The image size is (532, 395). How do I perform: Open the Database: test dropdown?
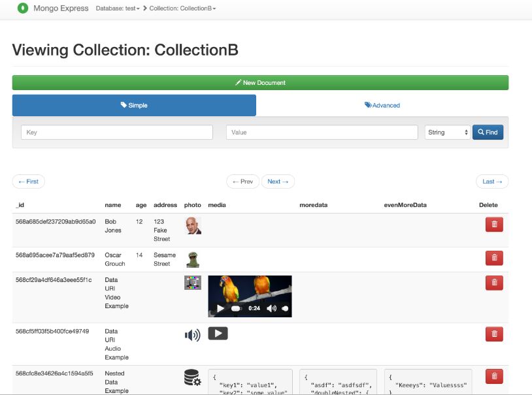[118, 8]
